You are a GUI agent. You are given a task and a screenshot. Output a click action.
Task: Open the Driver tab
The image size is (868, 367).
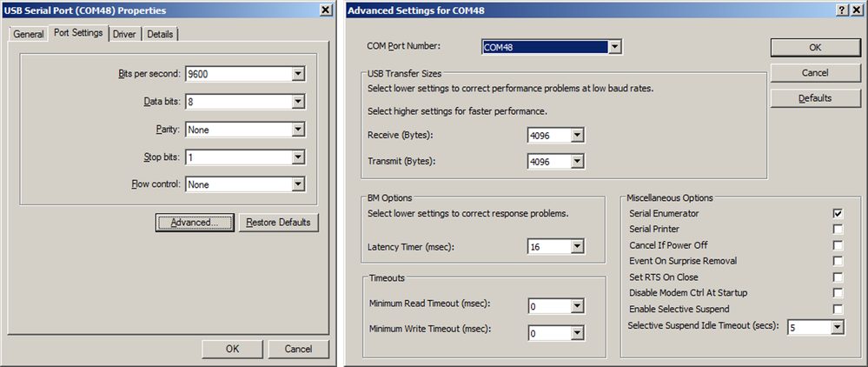coord(125,35)
